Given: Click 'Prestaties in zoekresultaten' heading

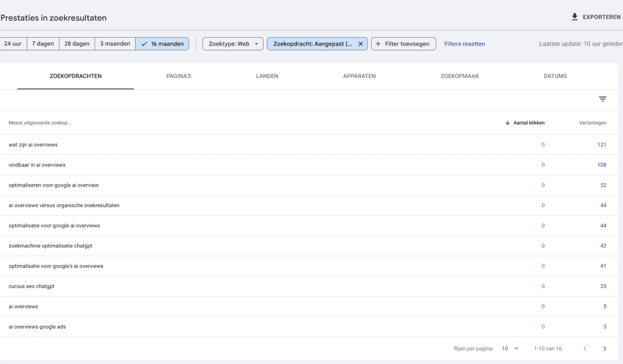Looking at the screenshot, I should click(x=54, y=18).
